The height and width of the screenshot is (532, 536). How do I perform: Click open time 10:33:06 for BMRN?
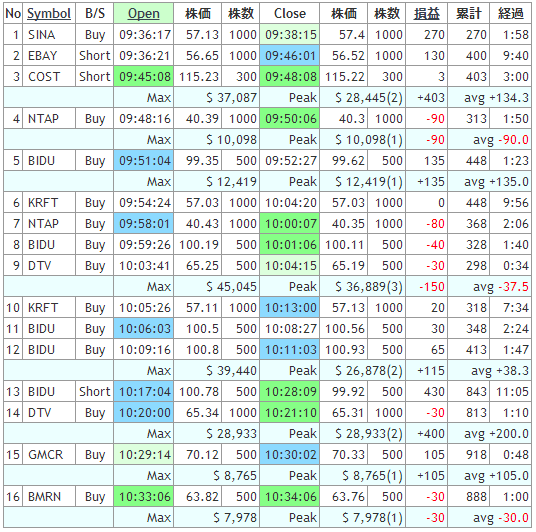[144, 496]
